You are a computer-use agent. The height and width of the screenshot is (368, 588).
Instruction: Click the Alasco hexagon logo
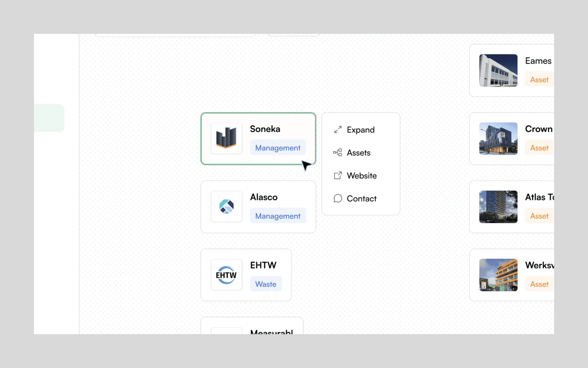pyautogui.click(x=226, y=207)
